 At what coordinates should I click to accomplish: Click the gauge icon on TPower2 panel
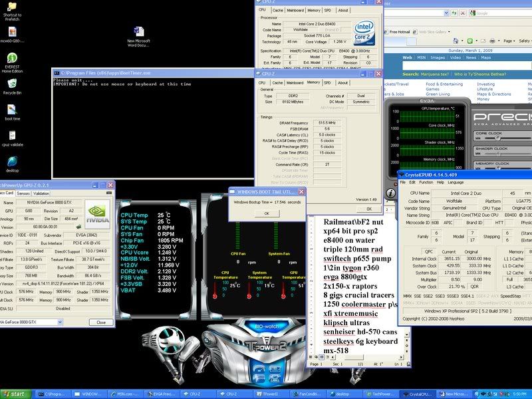point(259,368)
